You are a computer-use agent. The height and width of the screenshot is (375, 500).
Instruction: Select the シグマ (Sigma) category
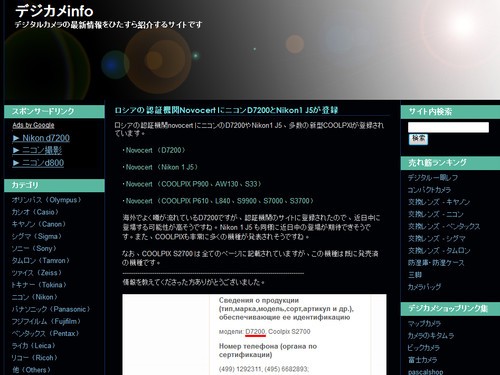(x=37, y=236)
